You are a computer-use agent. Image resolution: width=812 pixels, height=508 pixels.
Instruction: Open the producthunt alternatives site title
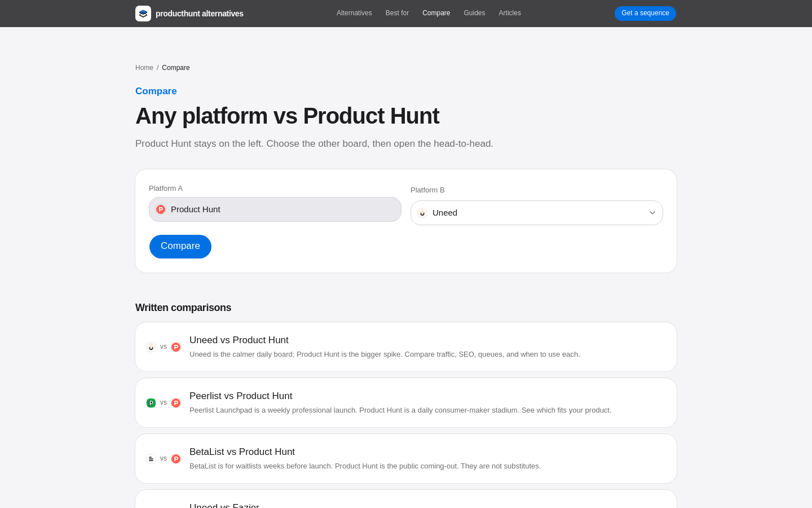200,14
